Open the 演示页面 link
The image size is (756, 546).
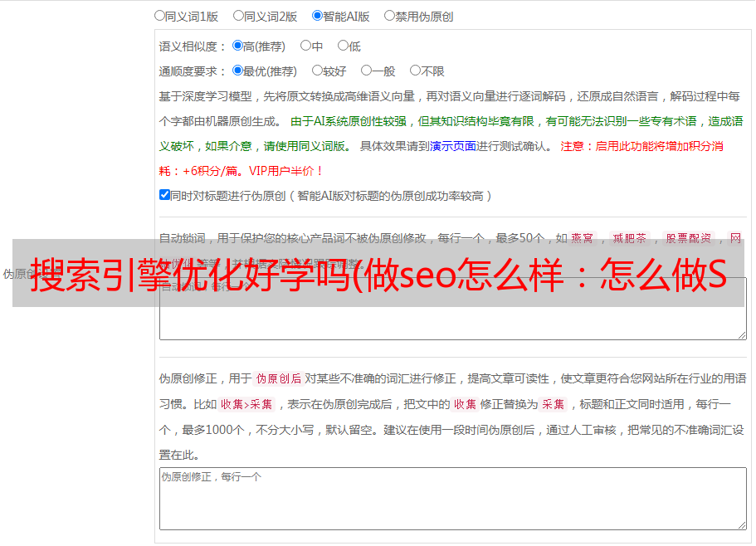453,146
